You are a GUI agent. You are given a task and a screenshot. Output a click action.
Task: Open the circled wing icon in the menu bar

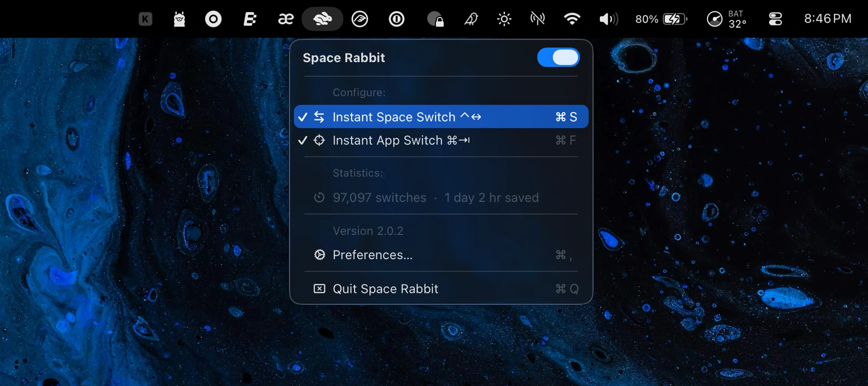[x=360, y=19]
